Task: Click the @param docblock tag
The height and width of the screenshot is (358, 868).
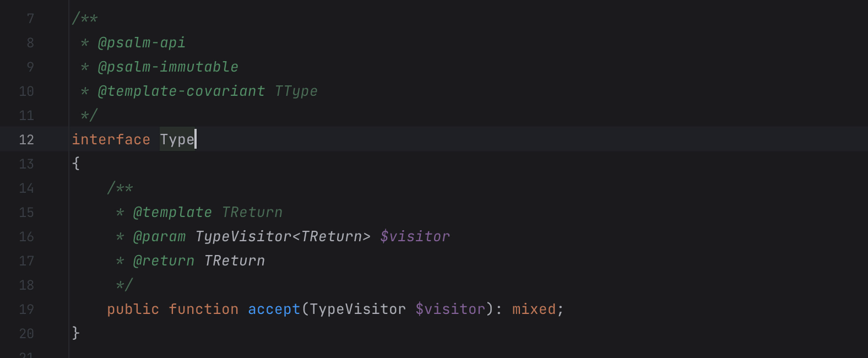Action: coord(159,237)
